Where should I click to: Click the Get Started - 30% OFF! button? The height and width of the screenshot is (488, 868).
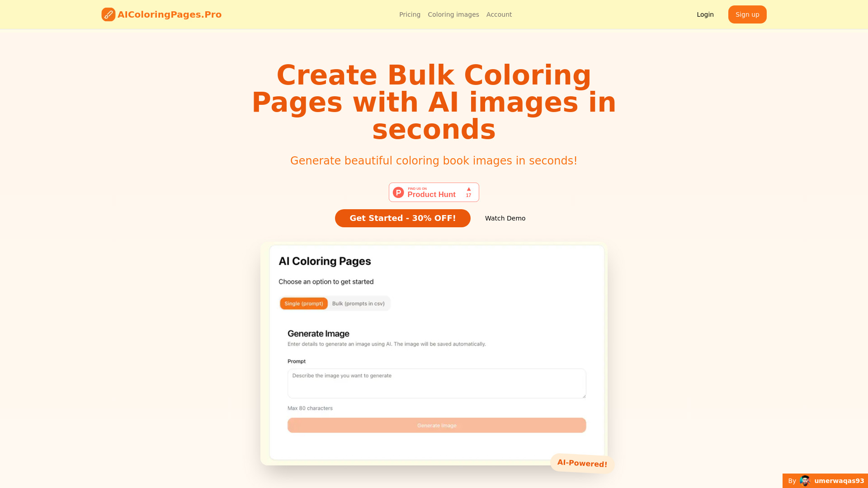402,218
